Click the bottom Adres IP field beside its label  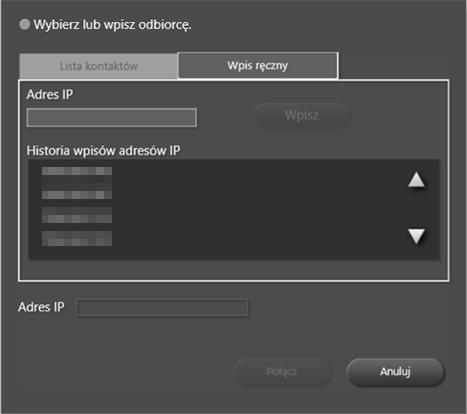(x=162, y=308)
